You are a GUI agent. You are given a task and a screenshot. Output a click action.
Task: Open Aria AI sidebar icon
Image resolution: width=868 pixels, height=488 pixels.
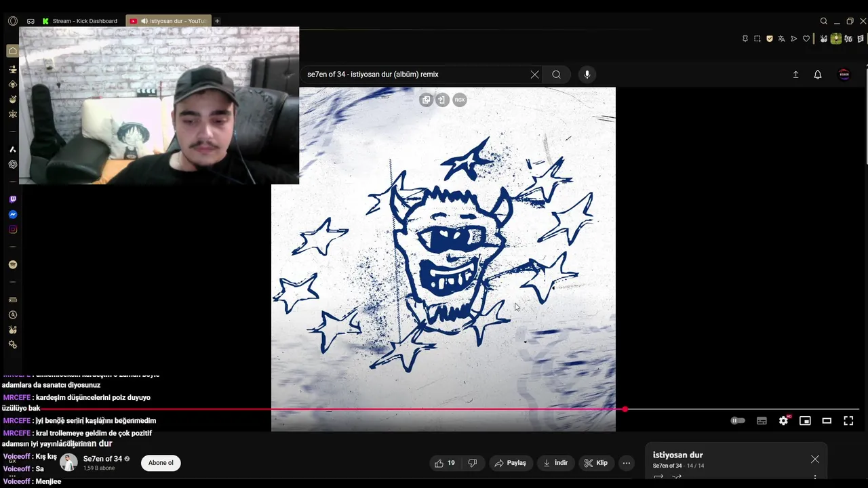coord(13,149)
